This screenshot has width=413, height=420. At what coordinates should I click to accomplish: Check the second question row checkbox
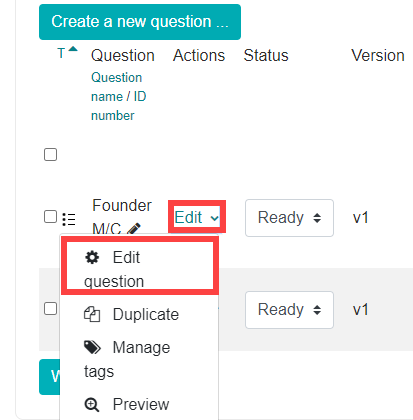50,308
